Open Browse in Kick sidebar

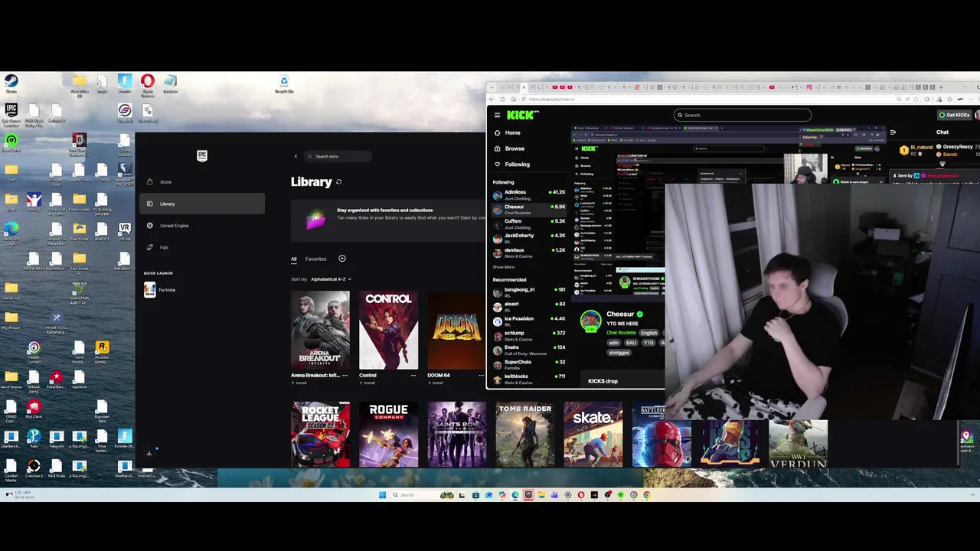pyautogui.click(x=509, y=148)
